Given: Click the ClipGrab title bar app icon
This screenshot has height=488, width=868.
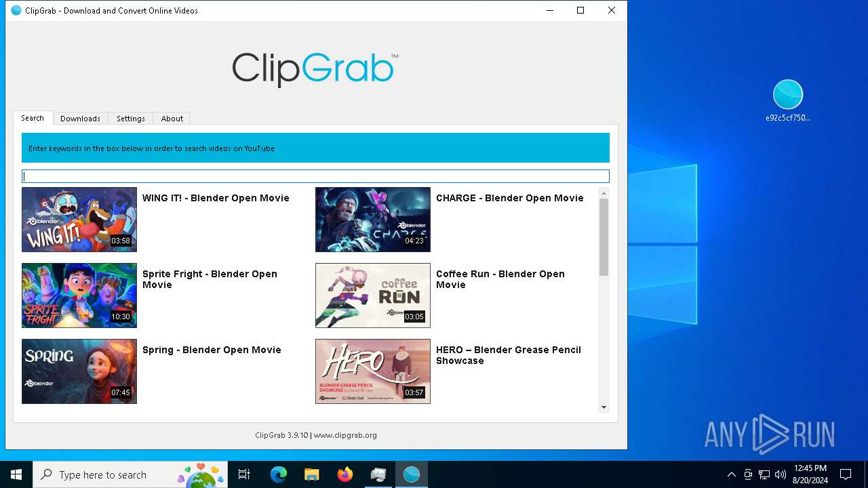Looking at the screenshot, I should coord(16,10).
